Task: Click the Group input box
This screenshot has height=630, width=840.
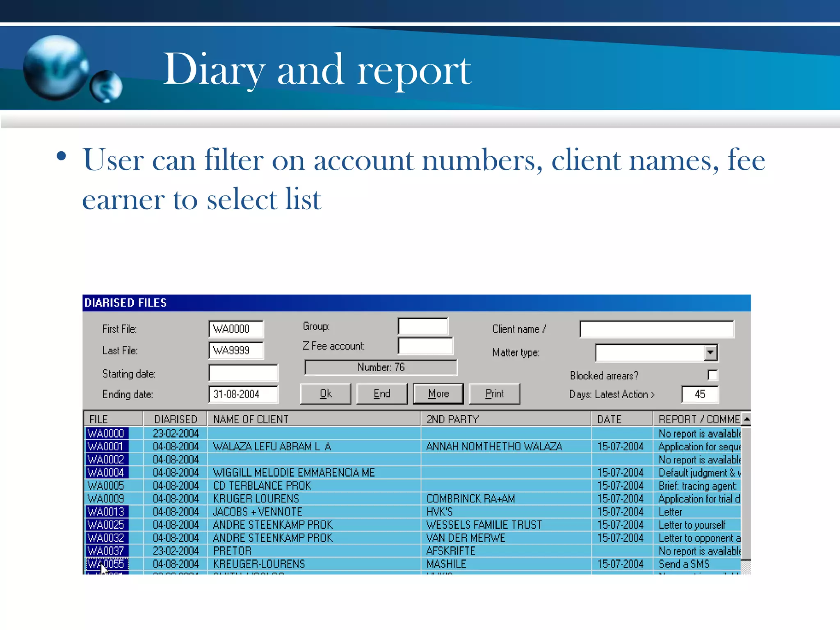Action: point(423,326)
